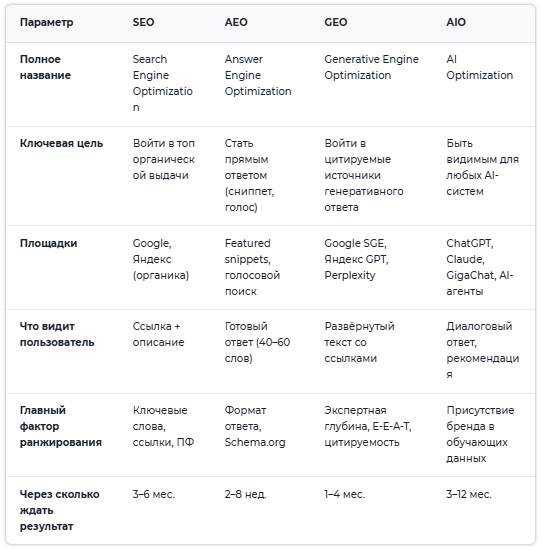This screenshot has height=550, width=542.
Task: Click the Featured snippets cell
Action: point(252,267)
